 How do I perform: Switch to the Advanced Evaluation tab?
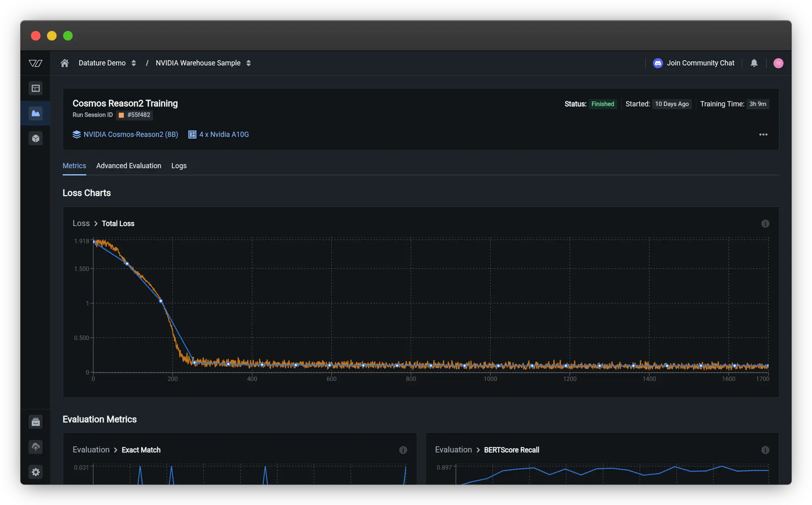pos(129,166)
